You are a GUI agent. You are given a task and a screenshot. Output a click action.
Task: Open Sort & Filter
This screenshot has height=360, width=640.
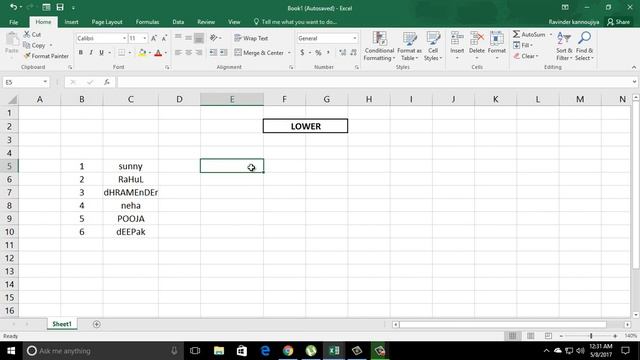pos(564,46)
